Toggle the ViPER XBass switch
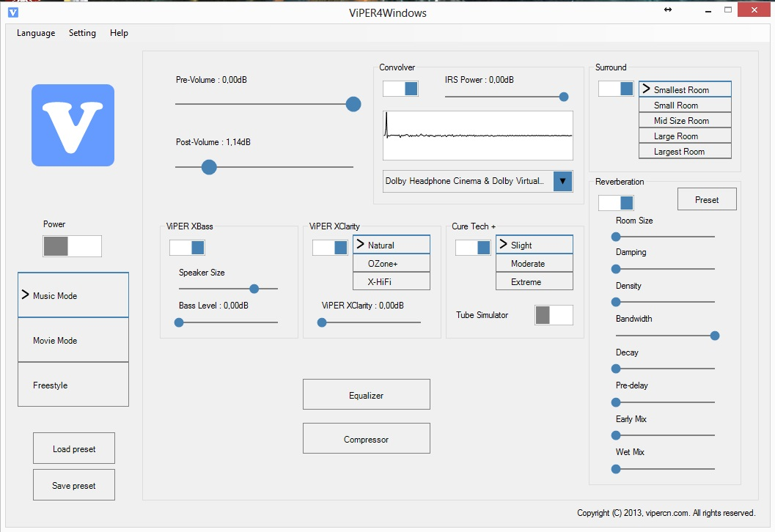Image resolution: width=775 pixels, height=532 pixels. click(187, 248)
